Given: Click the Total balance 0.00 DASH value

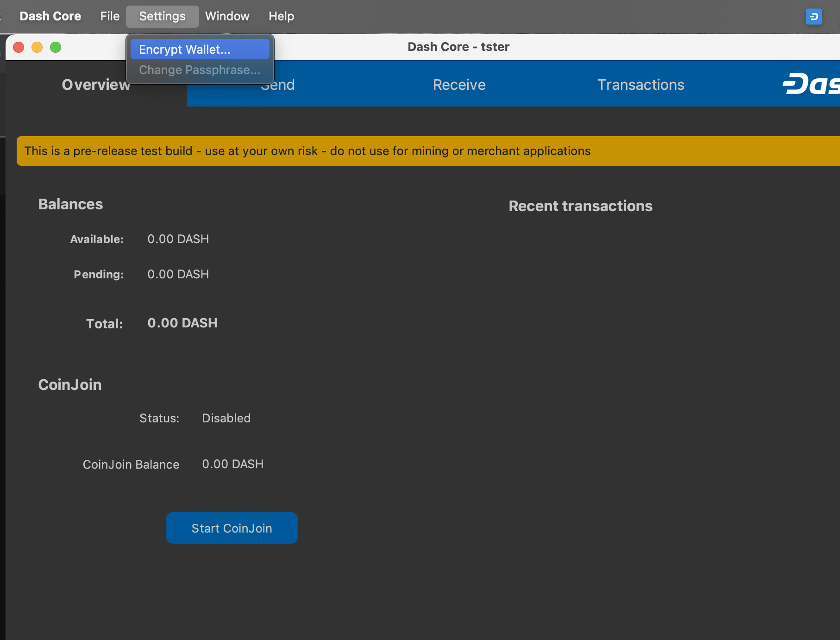Looking at the screenshot, I should coord(182,323).
